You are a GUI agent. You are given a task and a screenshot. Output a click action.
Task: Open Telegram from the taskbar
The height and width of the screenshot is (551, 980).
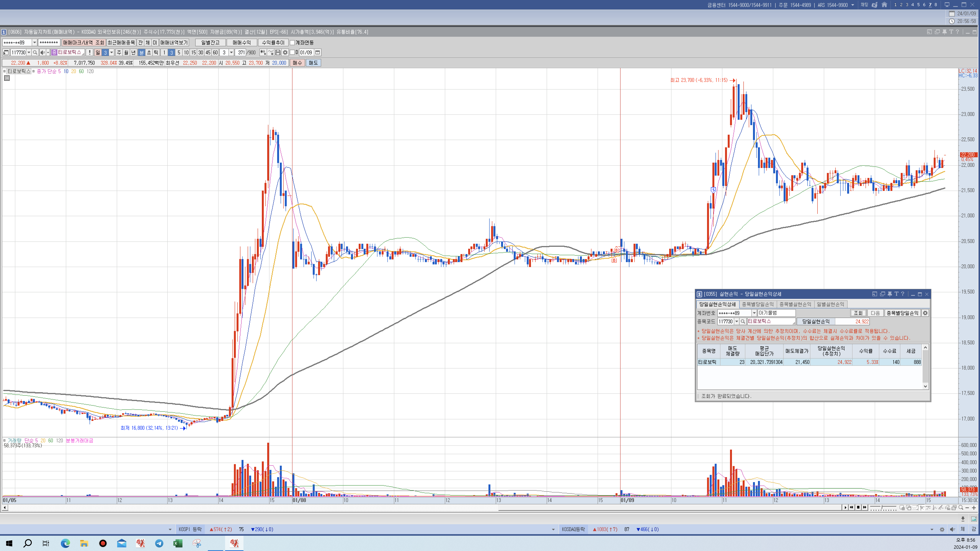(159, 543)
